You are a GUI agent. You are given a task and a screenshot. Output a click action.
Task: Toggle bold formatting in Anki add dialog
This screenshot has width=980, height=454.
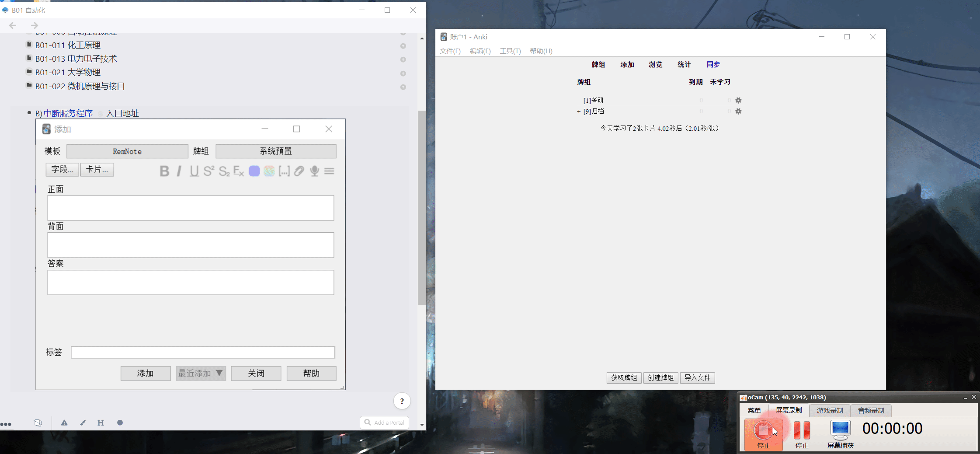coord(164,171)
